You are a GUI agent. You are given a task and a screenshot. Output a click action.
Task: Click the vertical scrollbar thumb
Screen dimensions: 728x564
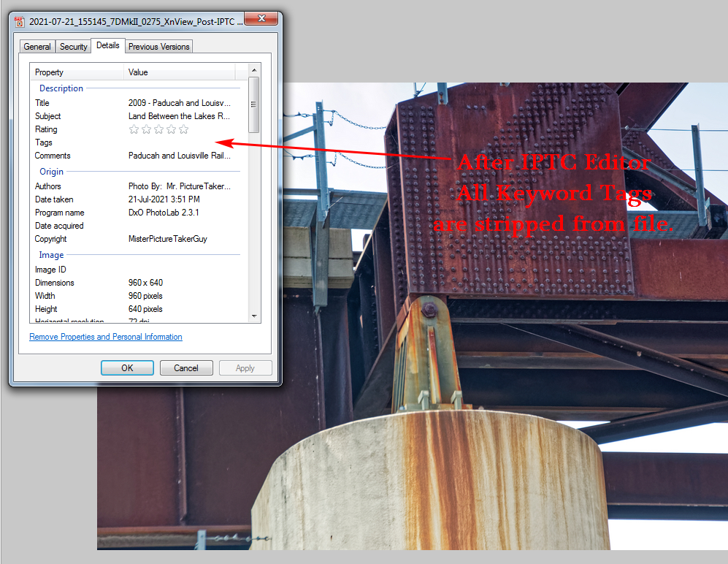tap(254, 104)
